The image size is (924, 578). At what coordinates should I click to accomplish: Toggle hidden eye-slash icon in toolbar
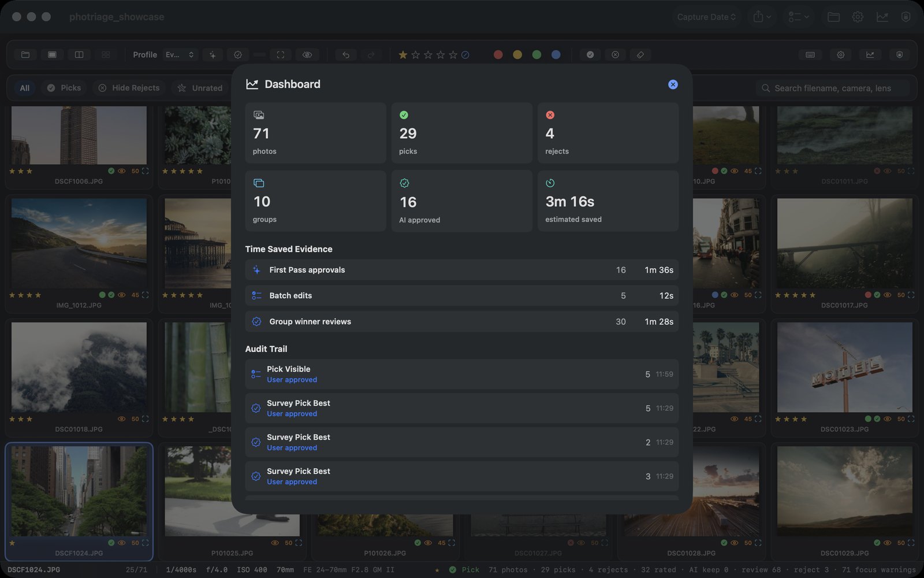tap(307, 54)
